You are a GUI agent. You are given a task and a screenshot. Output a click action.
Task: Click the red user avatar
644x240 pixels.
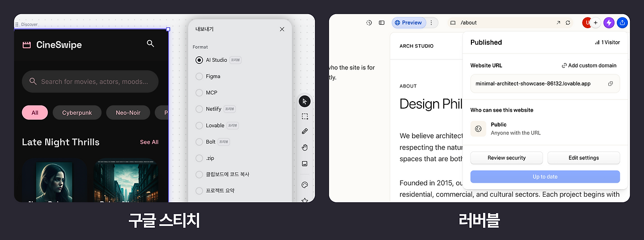(586, 23)
